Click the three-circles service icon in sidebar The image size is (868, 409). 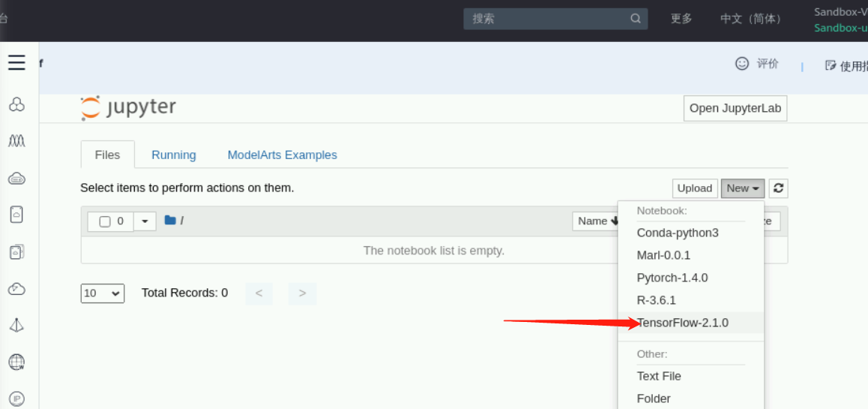(x=16, y=104)
